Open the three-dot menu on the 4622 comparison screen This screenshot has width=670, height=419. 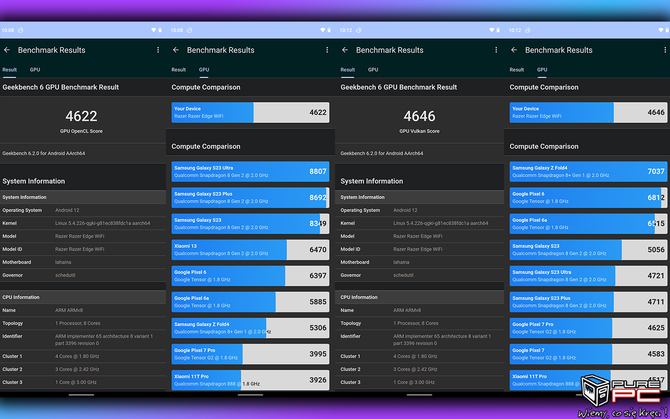[x=327, y=50]
